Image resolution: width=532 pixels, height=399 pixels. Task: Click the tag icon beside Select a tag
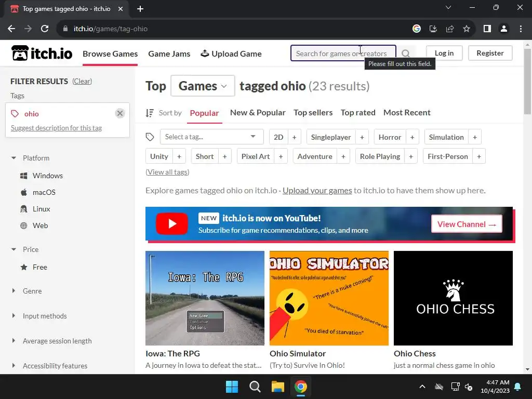[150, 137]
